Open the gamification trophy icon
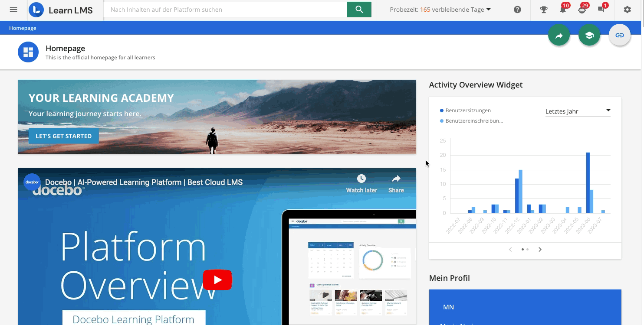 543,10
